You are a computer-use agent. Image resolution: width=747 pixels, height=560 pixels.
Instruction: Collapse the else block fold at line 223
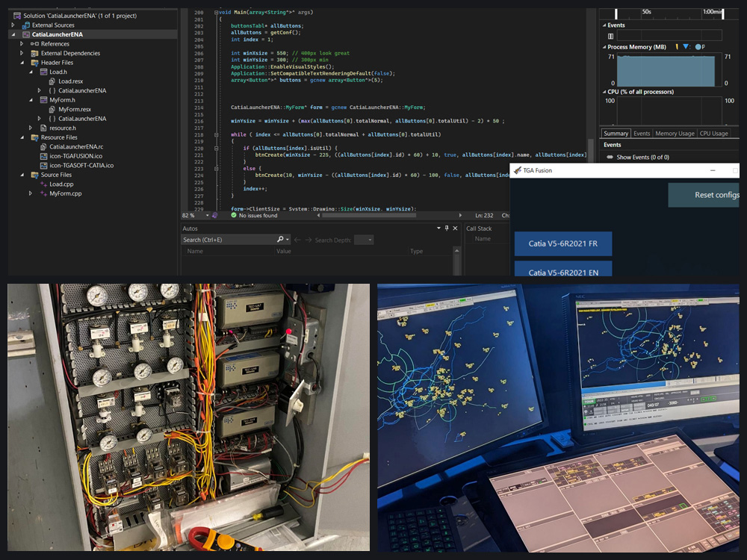tap(217, 169)
